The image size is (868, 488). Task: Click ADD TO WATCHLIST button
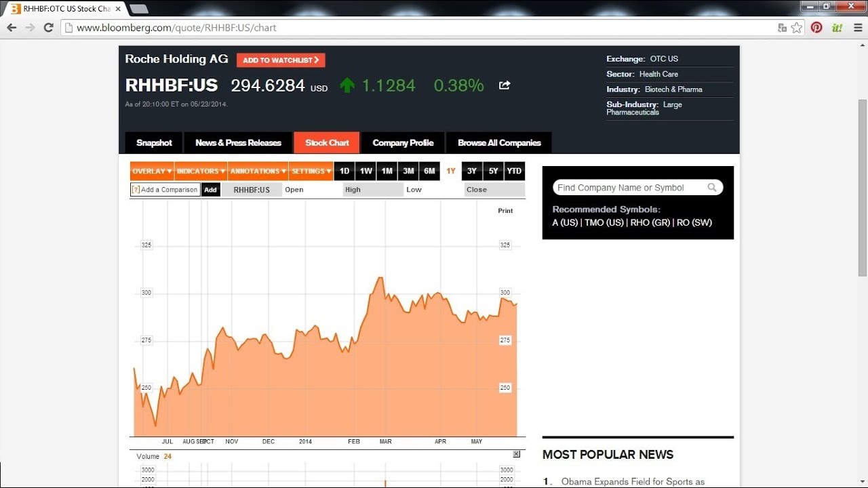281,60
